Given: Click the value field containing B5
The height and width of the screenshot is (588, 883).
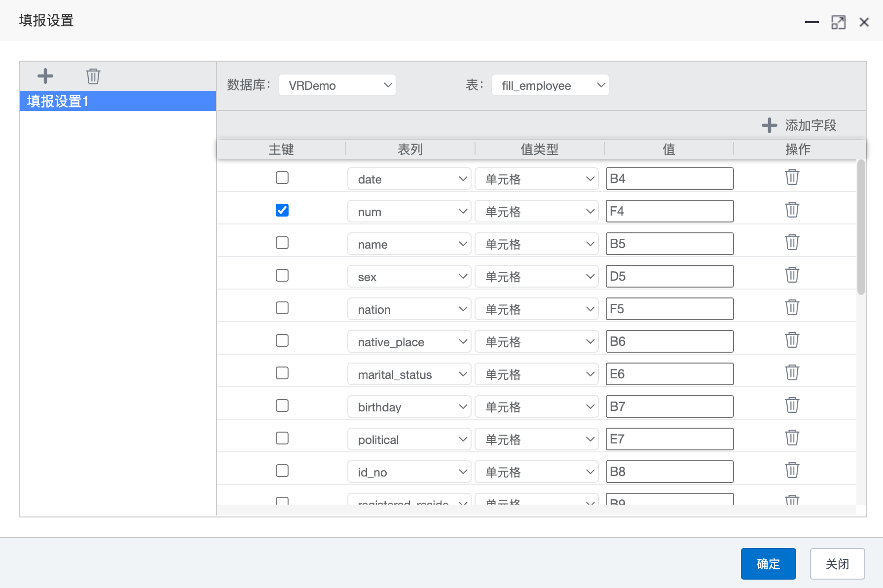Looking at the screenshot, I should click(669, 244).
